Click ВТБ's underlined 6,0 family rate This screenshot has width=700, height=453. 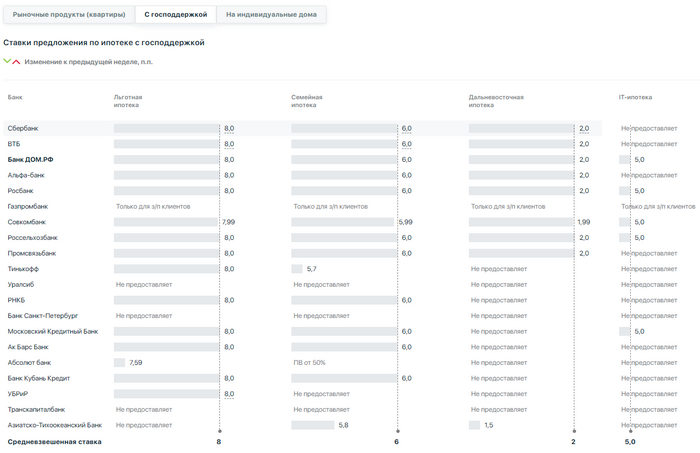tap(407, 144)
